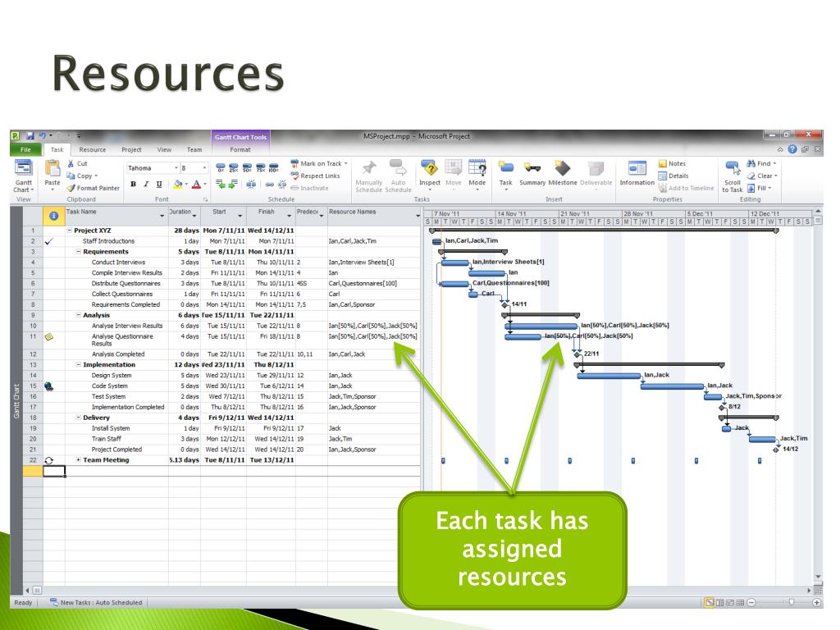Viewport: 840px width, 630px height.
Task: Open font color picker red A
Action: pos(196,185)
